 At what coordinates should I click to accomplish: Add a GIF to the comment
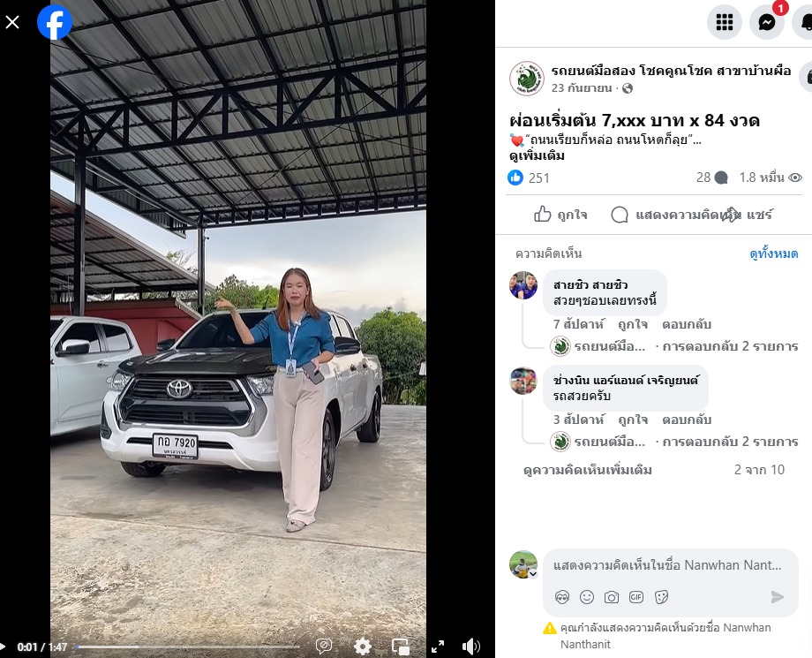[636, 597]
